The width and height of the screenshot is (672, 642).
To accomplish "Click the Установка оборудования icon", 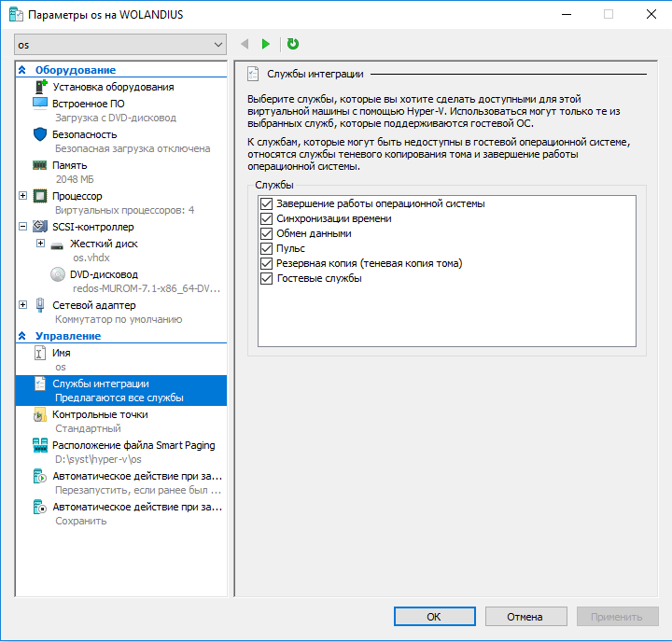I will click(x=39, y=87).
